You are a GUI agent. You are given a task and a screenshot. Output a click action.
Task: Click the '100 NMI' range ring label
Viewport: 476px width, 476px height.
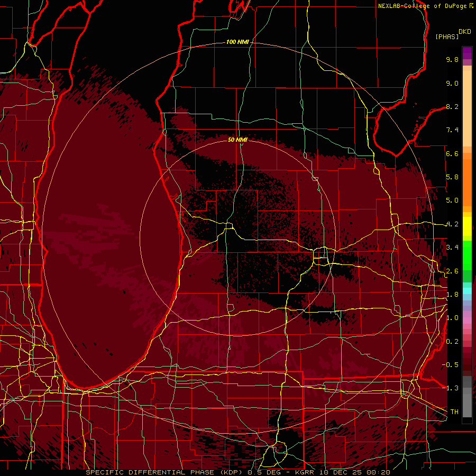pos(237,42)
